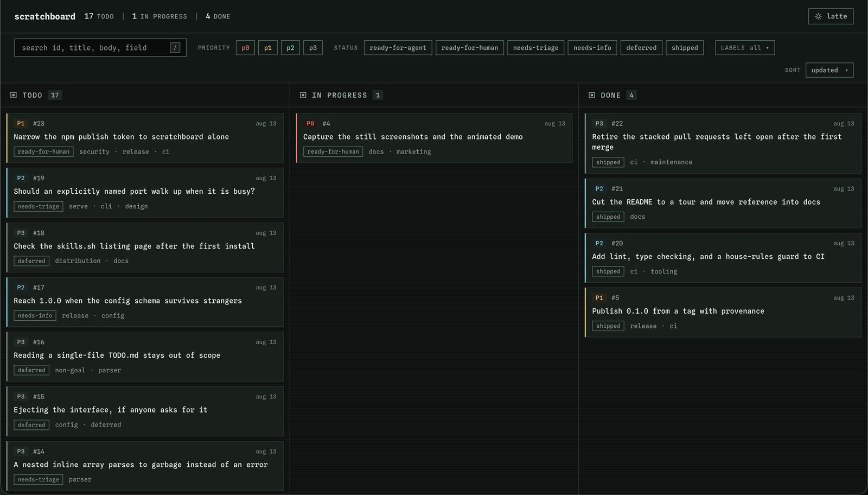868x495 pixels.
Task: Click the DONE column count badge 4
Action: (631, 95)
